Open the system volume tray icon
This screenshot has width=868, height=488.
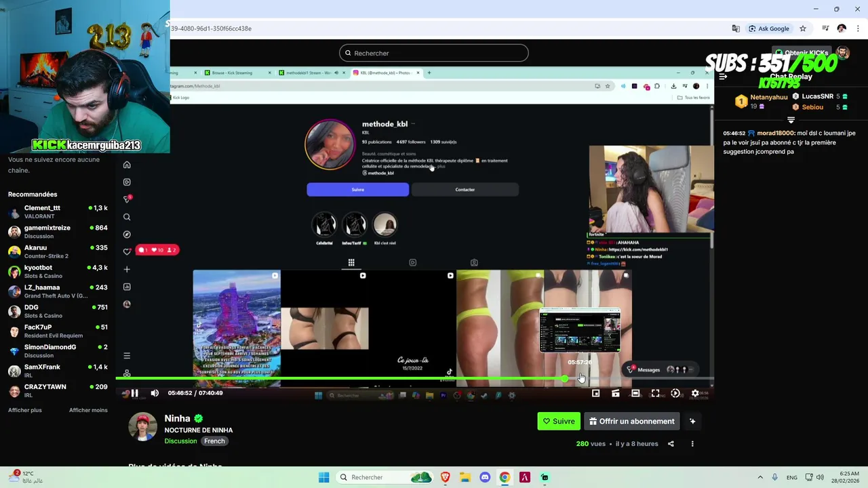pyautogui.click(x=821, y=477)
